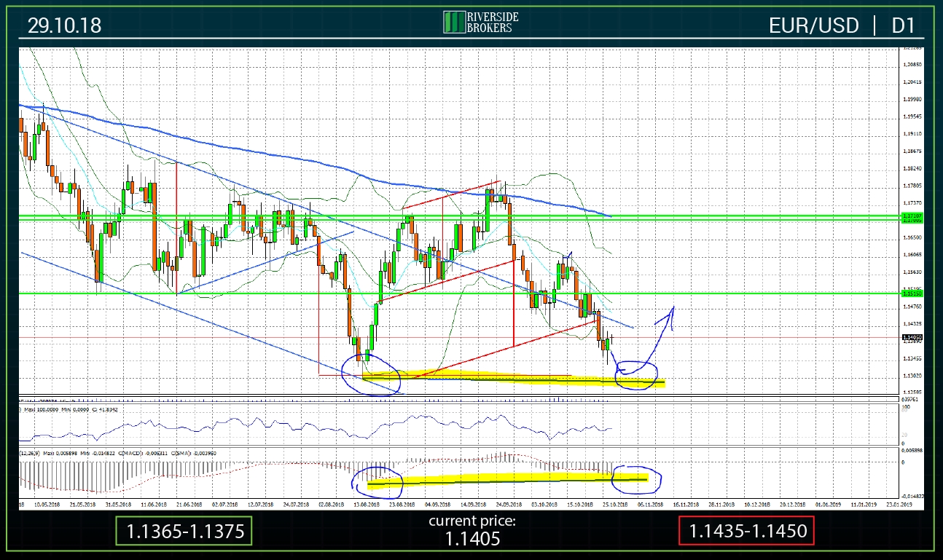Click the 1.17370 price axis label
Viewport: 943px width, 560px height.
(912, 202)
